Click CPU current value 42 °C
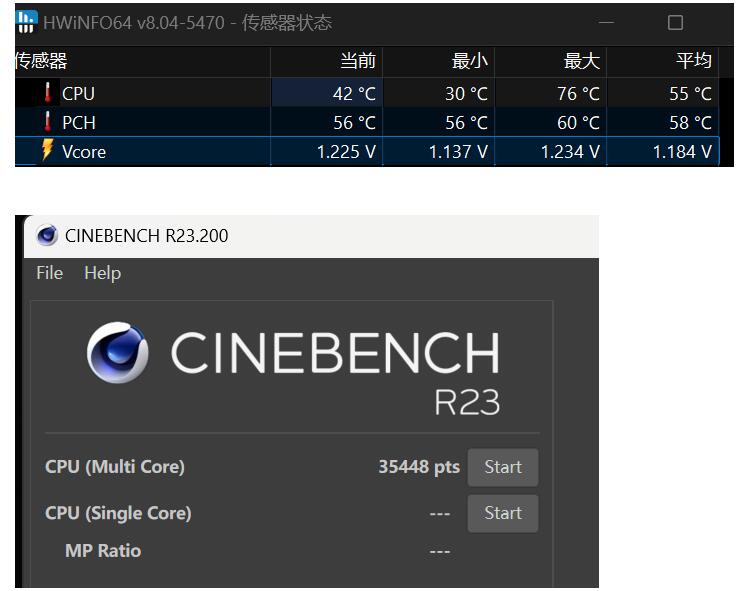The image size is (737, 591). click(354, 94)
